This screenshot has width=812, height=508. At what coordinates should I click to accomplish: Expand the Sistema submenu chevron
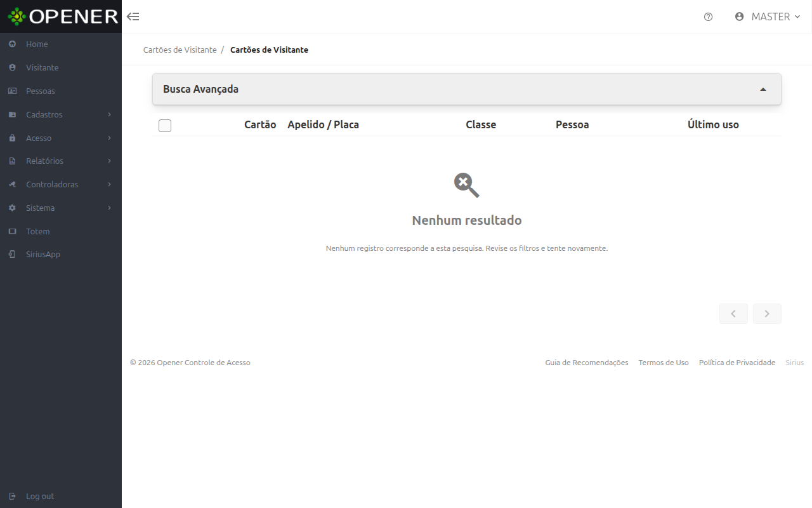110,208
